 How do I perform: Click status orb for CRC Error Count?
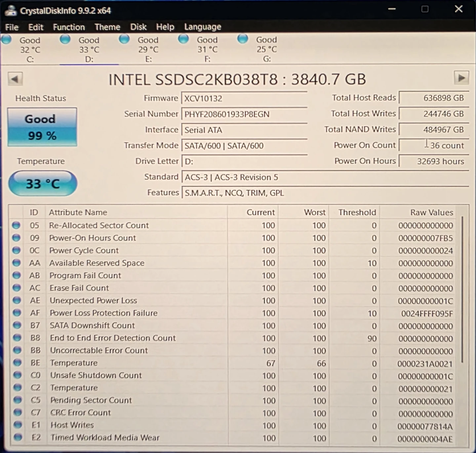click(x=18, y=412)
